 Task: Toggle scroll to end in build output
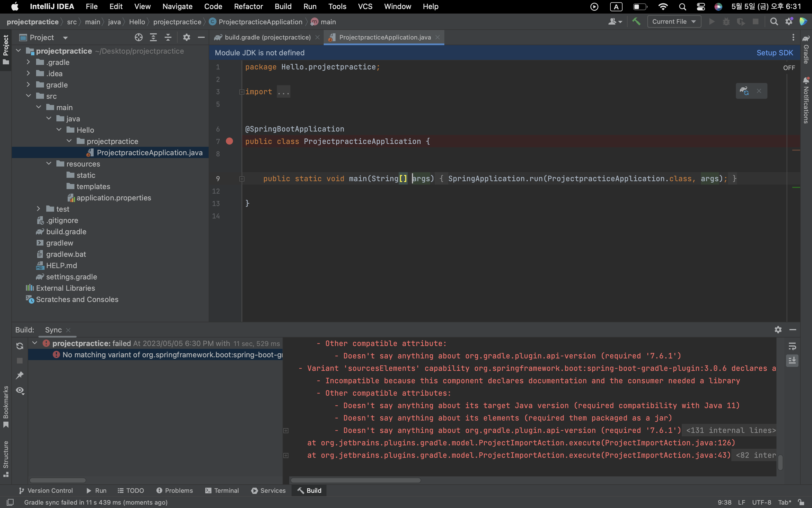coord(792,360)
